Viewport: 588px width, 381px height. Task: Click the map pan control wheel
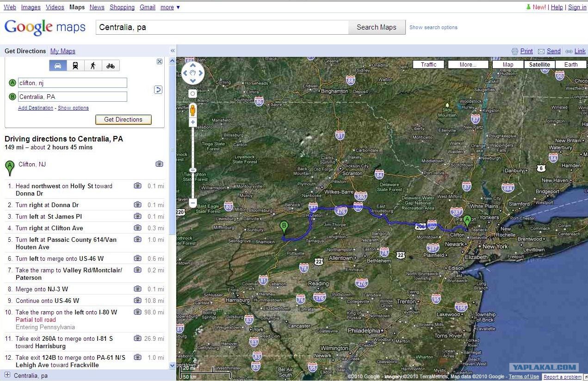pos(192,73)
